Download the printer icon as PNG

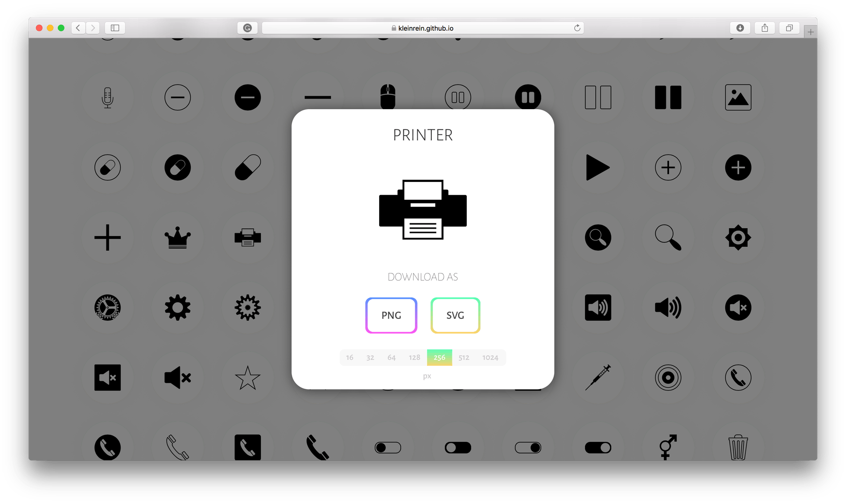pos(391,315)
